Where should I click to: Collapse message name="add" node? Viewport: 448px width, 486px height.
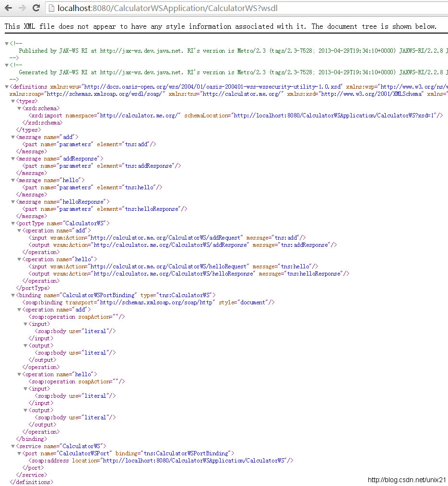[13, 137]
